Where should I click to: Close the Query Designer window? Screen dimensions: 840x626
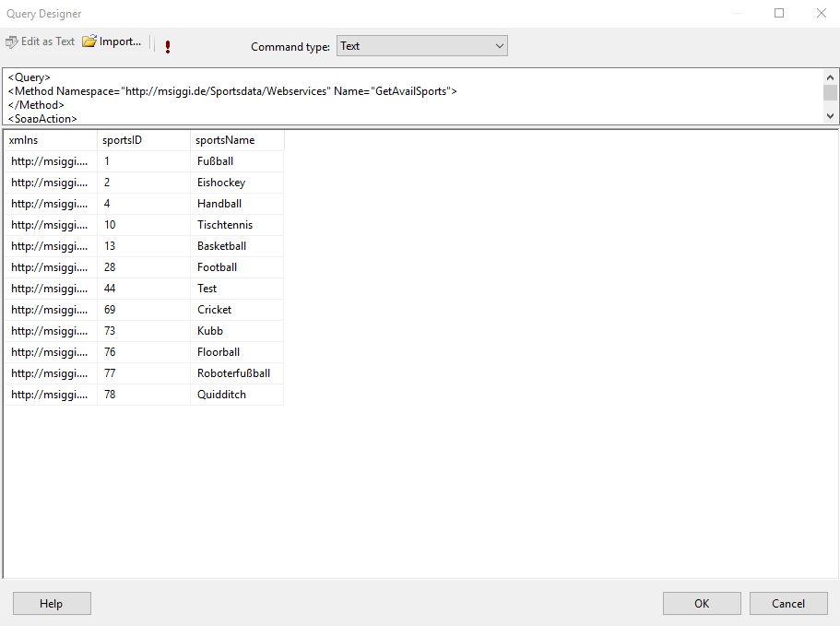pyautogui.click(x=821, y=14)
